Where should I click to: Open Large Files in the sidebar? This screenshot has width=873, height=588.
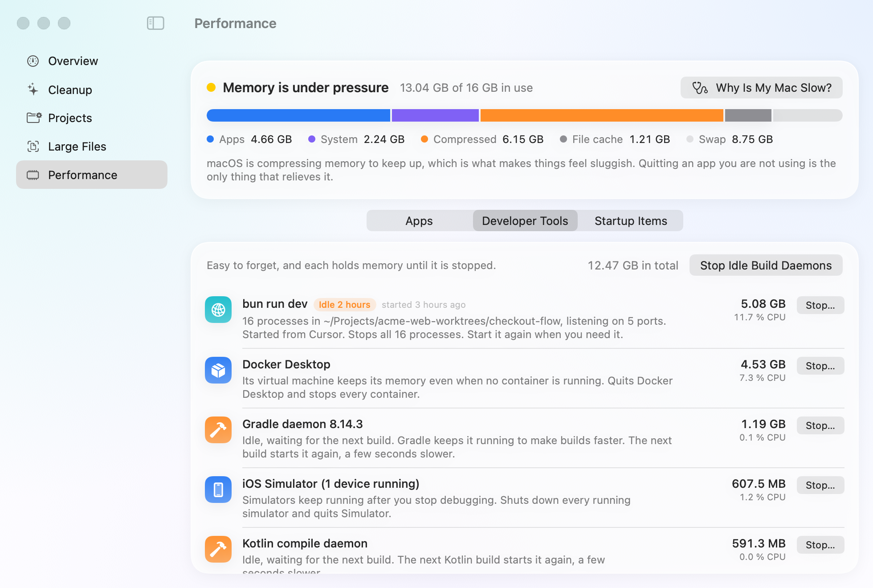(92, 147)
